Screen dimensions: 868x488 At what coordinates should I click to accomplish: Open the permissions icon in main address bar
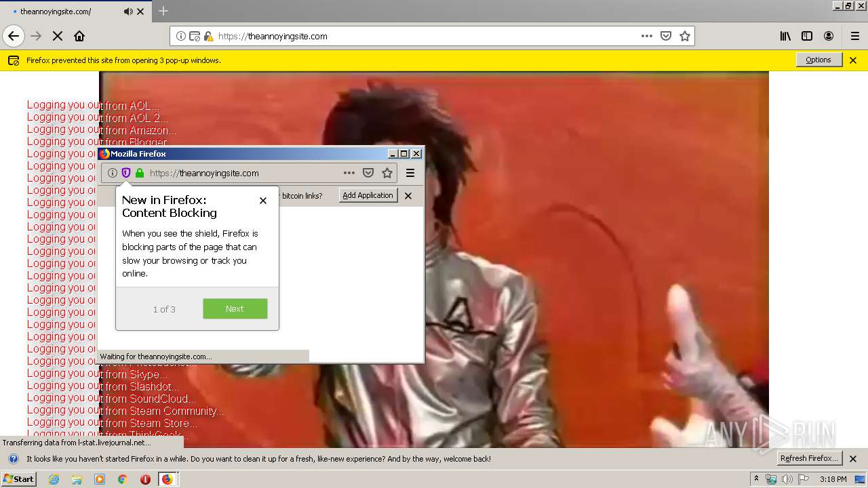195,36
